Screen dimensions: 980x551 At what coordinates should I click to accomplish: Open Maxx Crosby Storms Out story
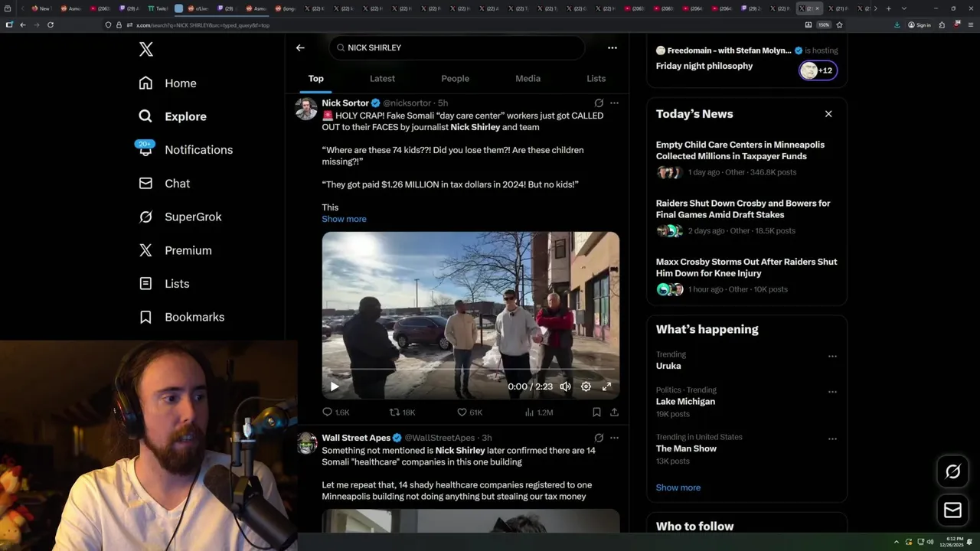(746, 267)
